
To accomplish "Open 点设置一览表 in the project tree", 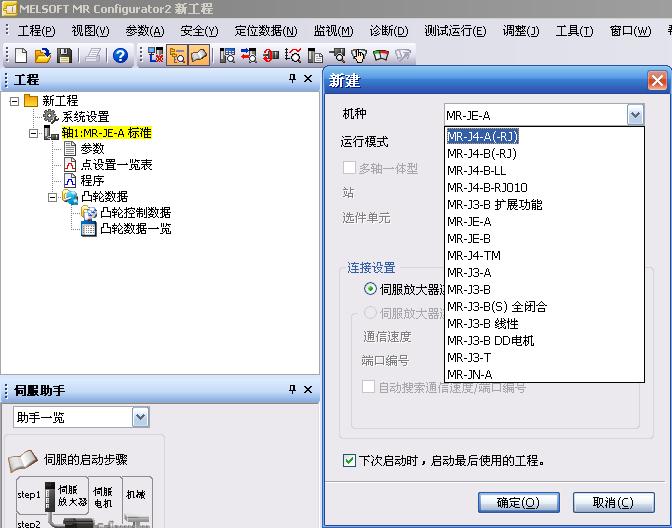I will (108, 165).
